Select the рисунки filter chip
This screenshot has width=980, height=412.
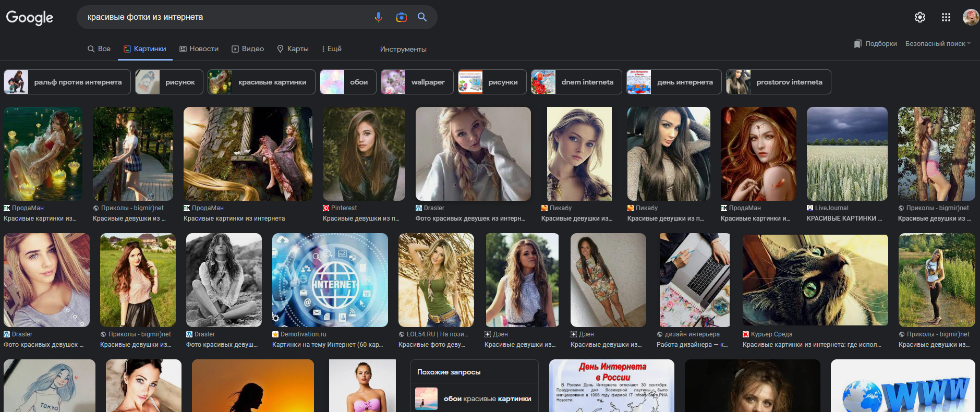tap(492, 82)
